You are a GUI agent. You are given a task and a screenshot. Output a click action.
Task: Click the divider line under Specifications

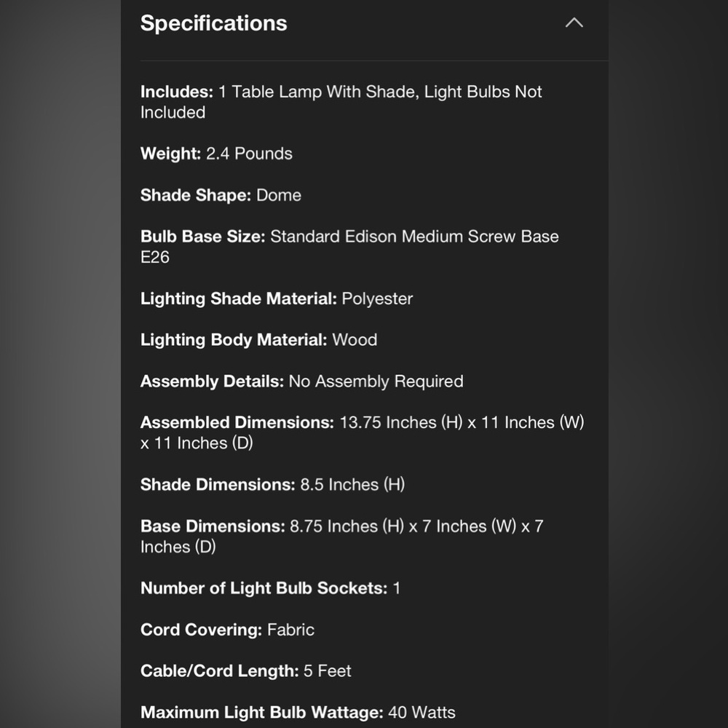(374, 61)
